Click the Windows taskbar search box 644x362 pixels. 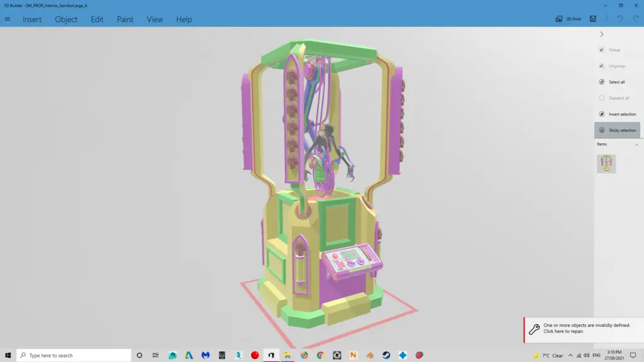click(74, 355)
